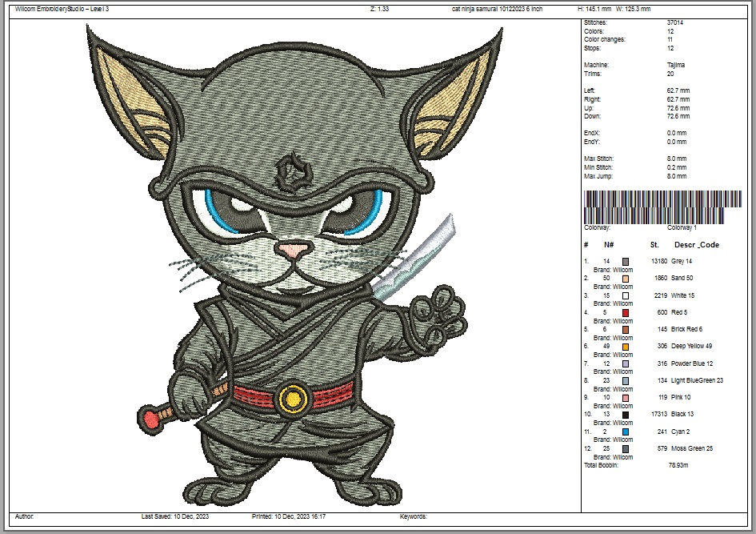Select the stitch count '1860'
Viewport: 756px width, 534px height.
[x=661, y=278]
